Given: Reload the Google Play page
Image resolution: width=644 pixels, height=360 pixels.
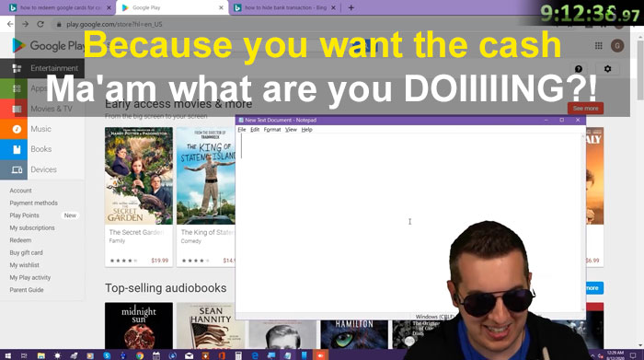Looking at the screenshot, I should pyautogui.click(x=40, y=24).
